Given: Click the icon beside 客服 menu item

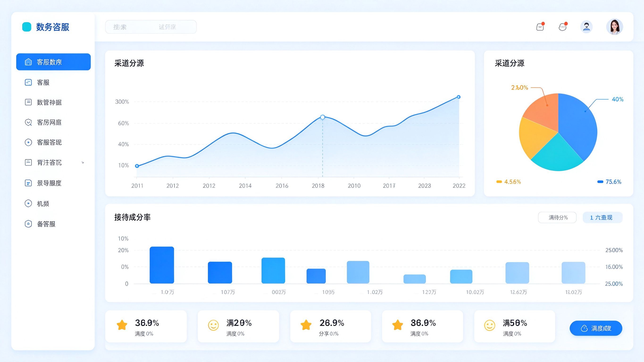Looking at the screenshot, I should tap(28, 82).
